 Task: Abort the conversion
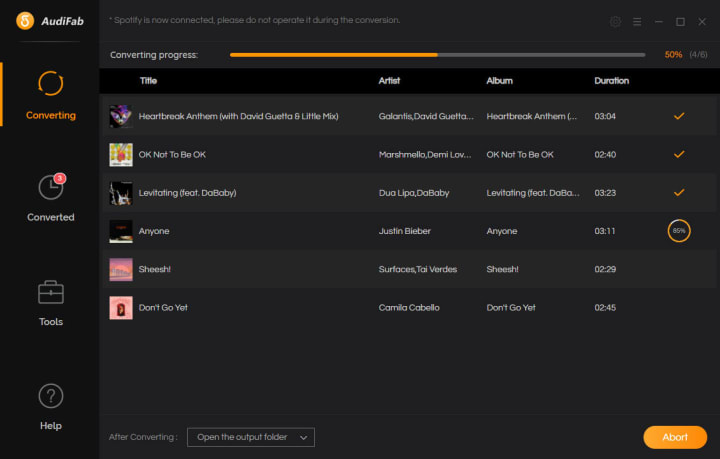[675, 437]
